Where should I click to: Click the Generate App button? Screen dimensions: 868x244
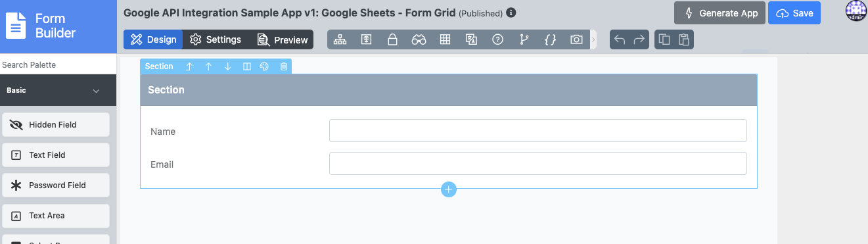point(720,13)
